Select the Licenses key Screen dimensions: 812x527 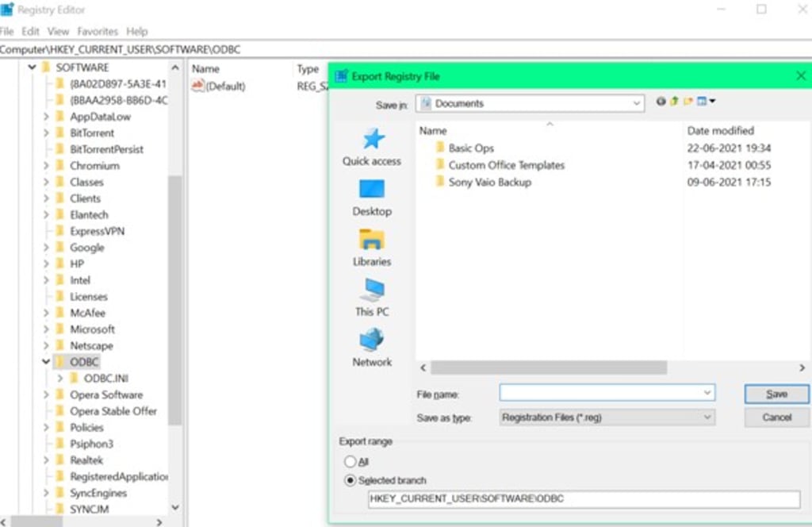click(x=89, y=296)
